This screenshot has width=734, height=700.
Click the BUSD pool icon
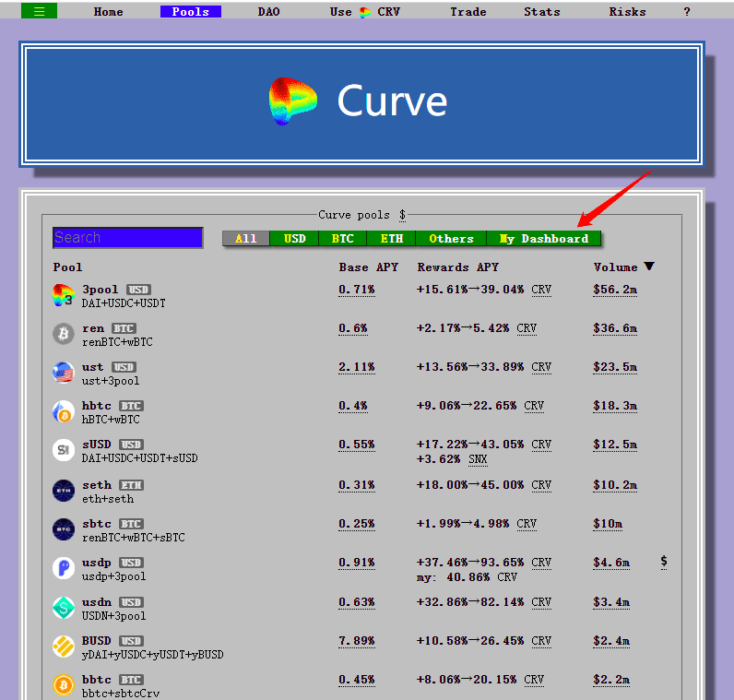pos(64,647)
